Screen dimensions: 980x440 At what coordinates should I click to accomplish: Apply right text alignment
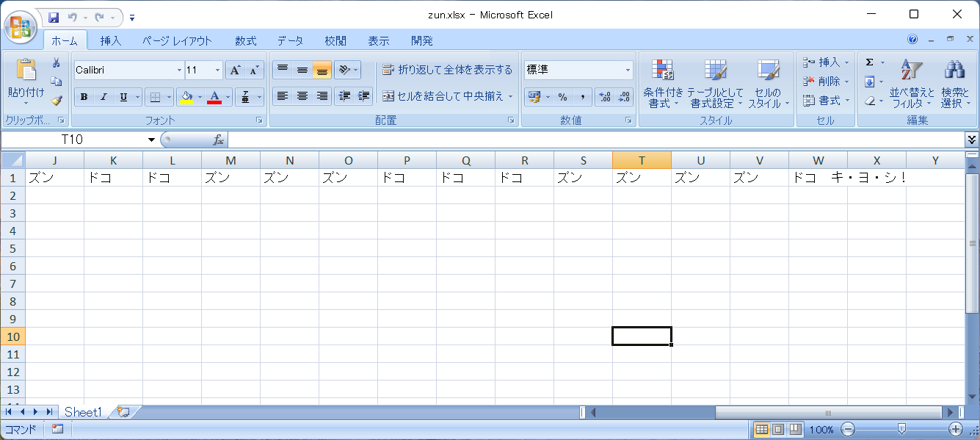pyautogui.click(x=322, y=95)
